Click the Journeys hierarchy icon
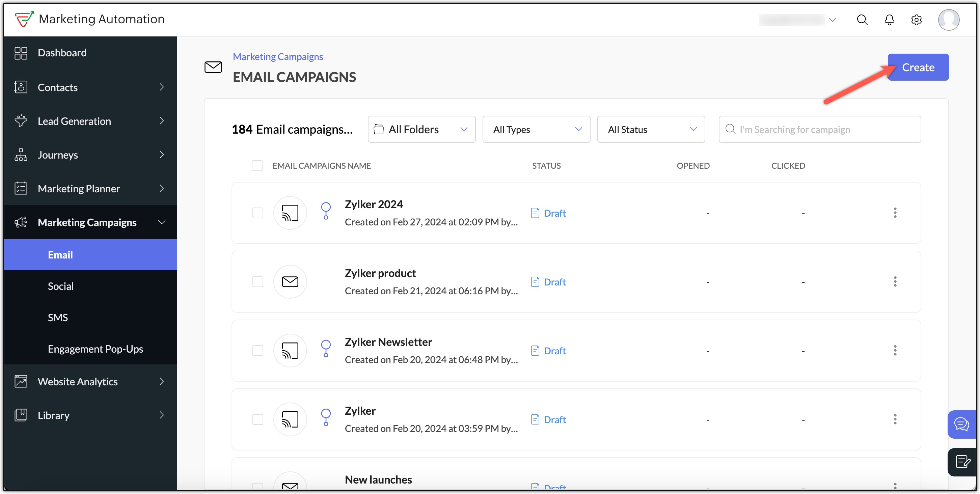This screenshot has height=494, width=980. tap(21, 155)
